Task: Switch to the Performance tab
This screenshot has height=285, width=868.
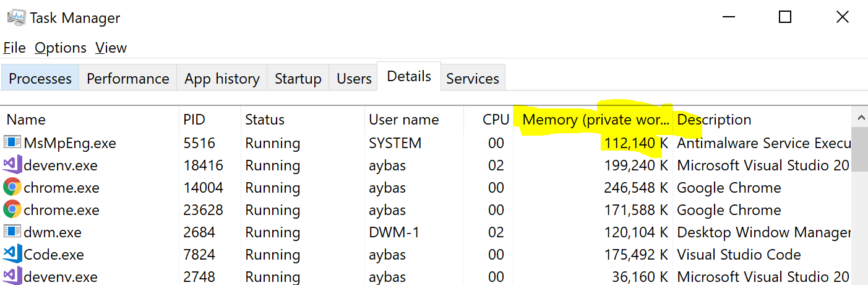Action: pos(128,79)
